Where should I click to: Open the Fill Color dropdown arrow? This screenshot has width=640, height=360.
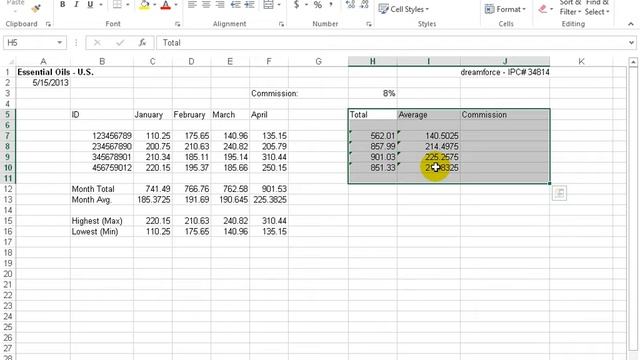coord(155,5)
